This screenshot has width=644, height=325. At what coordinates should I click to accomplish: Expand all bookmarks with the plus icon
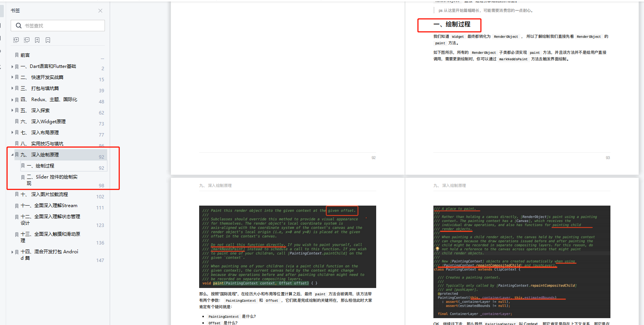[x=16, y=40]
